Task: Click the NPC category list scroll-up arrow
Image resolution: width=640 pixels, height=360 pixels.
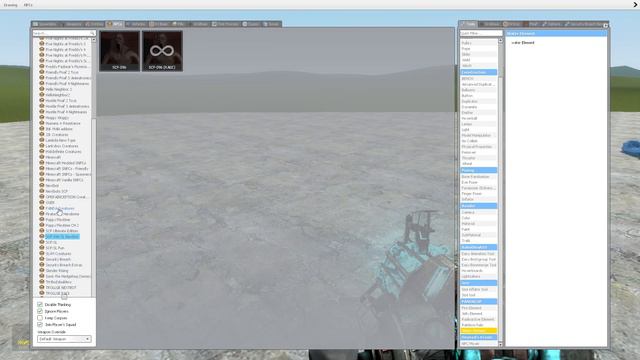Action: 94,40
